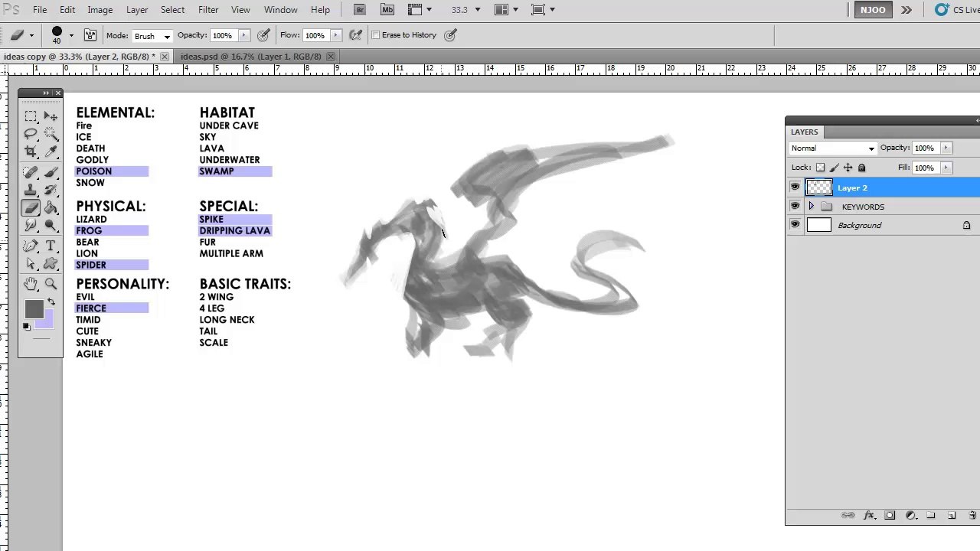The height and width of the screenshot is (551, 980).
Task: Hide the KEYWORDS group eye icon
Action: click(x=795, y=207)
